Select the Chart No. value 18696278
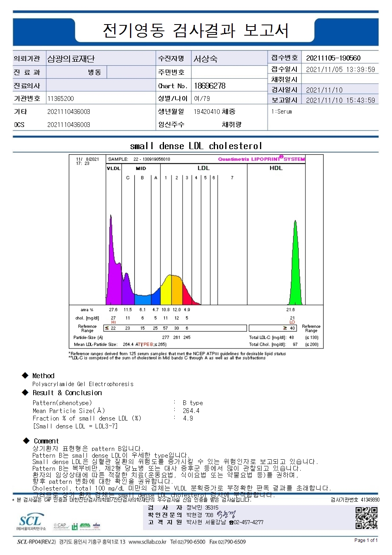The height and width of the screenshot is (555, 392). (209, 86)
